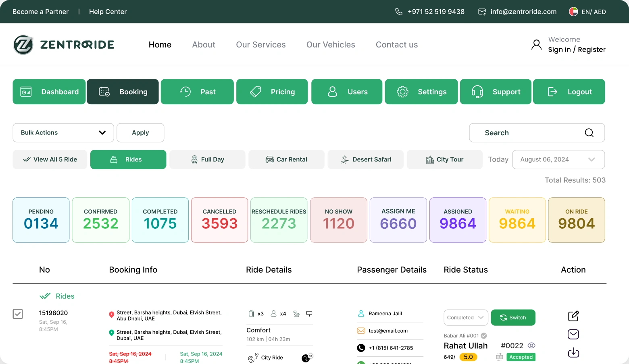Click the user profile icon near Welcome
Viewport: 629px width, 364px height.
pyautogui.click(x=536, y=45)
